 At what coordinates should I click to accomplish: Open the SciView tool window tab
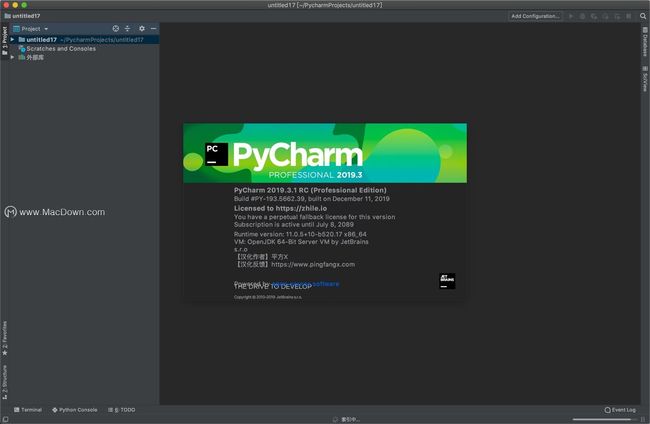pyautogui.click(x=645, y=78)
